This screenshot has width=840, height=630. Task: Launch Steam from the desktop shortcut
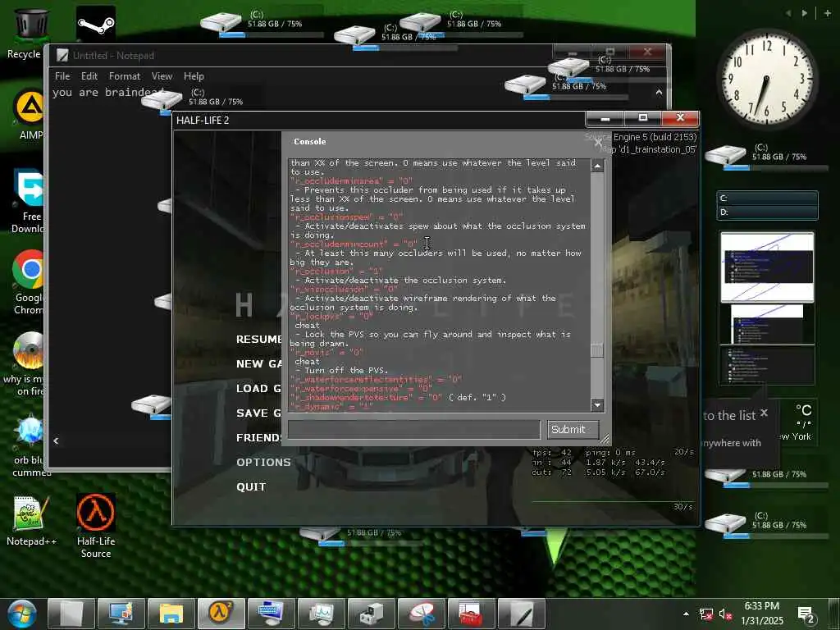tap(96, 24)
